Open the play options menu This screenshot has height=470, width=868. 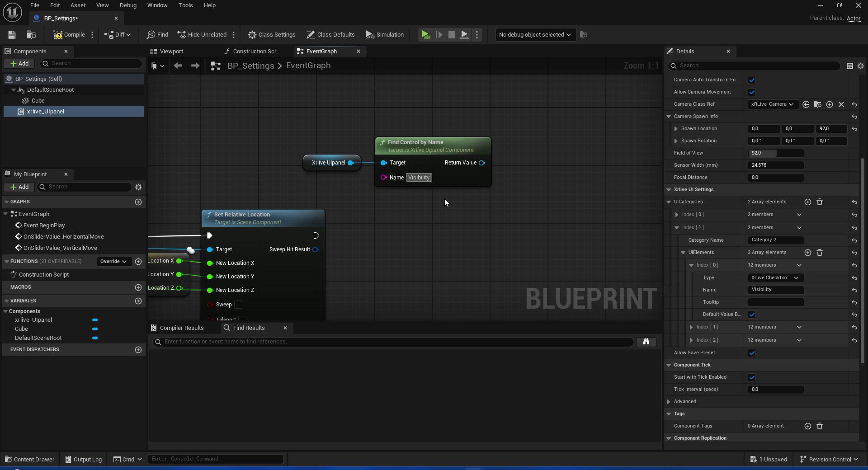click(x=477, y=35)
